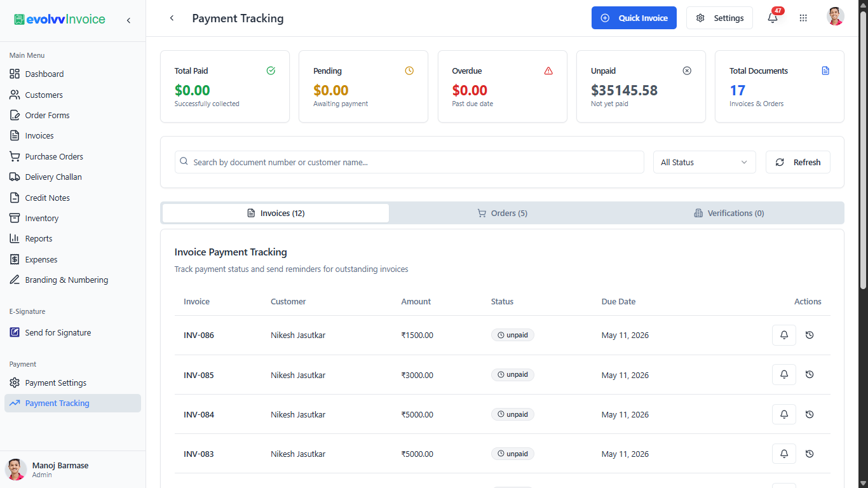View payment history for INV-086
The image size is (868, 488).
coord(810,335)
